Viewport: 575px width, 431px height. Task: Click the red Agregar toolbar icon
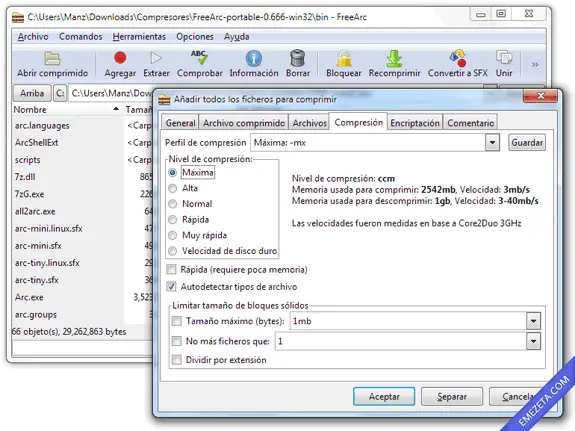[x=120, y=58]
